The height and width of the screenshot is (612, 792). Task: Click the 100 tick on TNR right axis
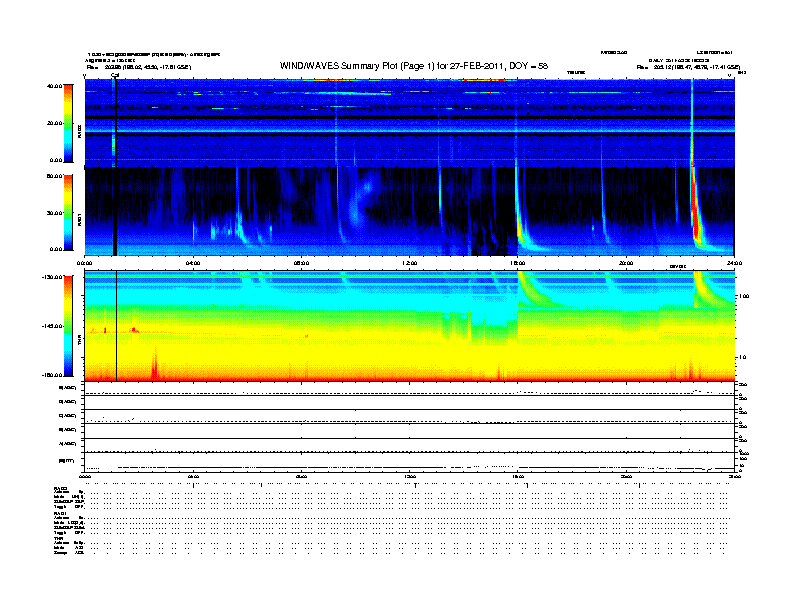pos(744,296)
